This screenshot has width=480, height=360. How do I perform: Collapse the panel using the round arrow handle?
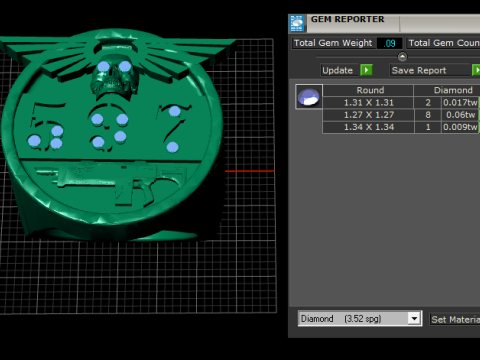click(402, 57)
